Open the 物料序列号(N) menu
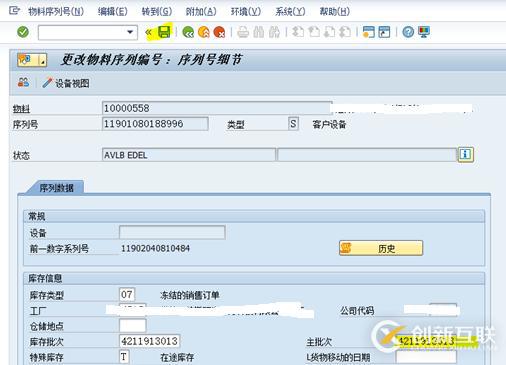 click(56, 12)
